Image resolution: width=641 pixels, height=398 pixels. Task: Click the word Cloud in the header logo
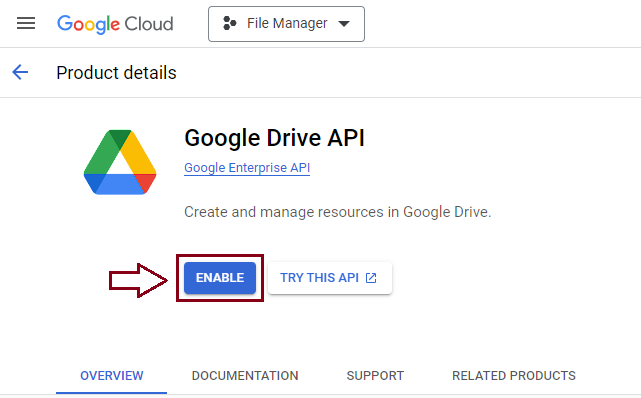[x=149, y=24]
